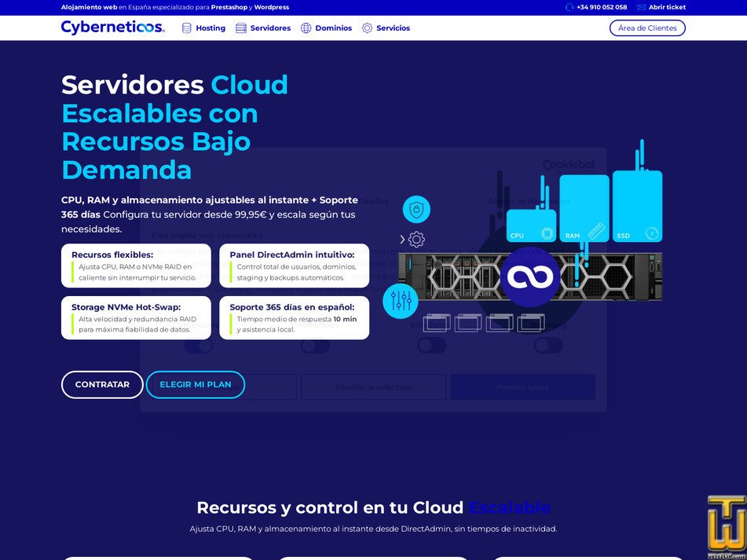The width and height of the screenshot is (747, 560).
Task: Call the +34 910 052 058 link
Action: point(601,7)
